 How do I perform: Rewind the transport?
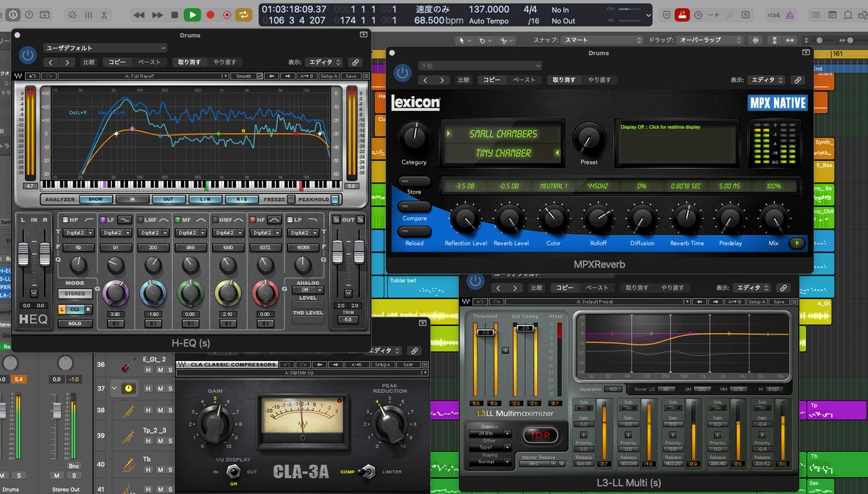pyautogui.click(x=139, y=14)
